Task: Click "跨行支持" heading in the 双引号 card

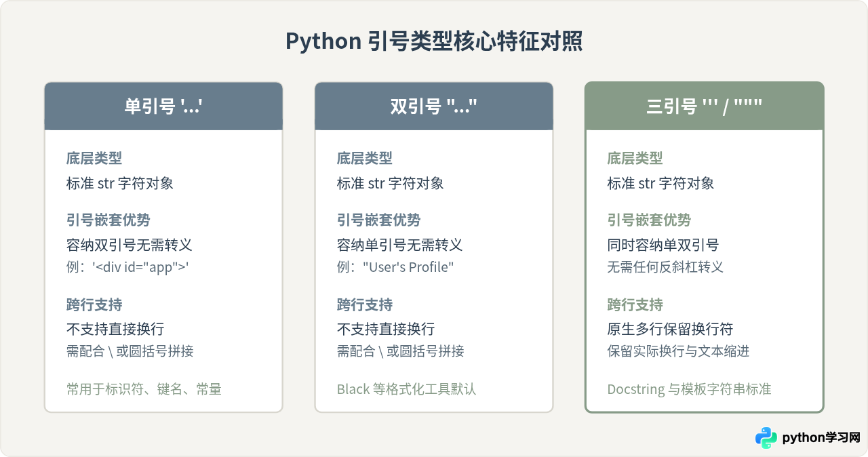Action: 365,304
